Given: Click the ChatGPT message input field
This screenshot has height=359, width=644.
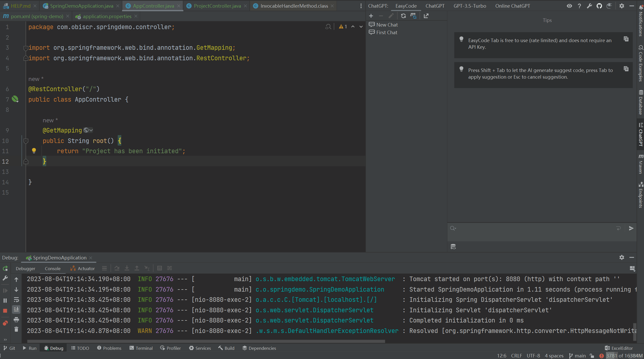Looking at the screenshot, I should pos(536,232).
